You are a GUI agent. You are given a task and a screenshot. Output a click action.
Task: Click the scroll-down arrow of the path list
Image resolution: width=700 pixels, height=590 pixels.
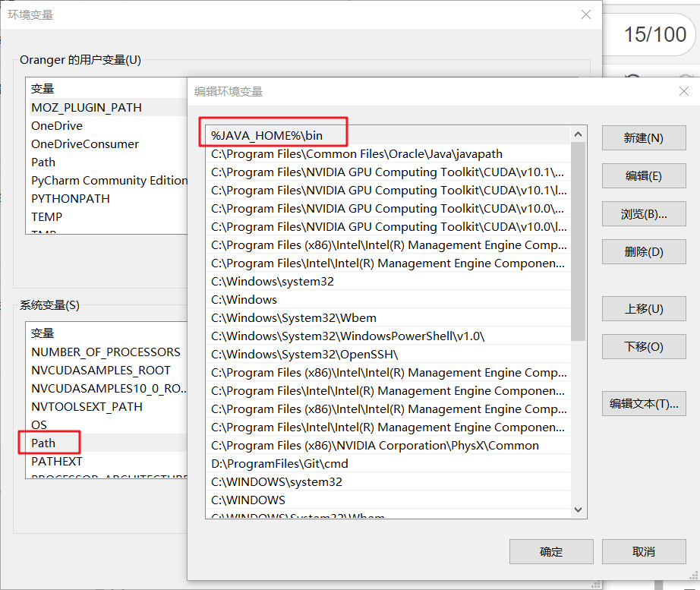[578, 510]
